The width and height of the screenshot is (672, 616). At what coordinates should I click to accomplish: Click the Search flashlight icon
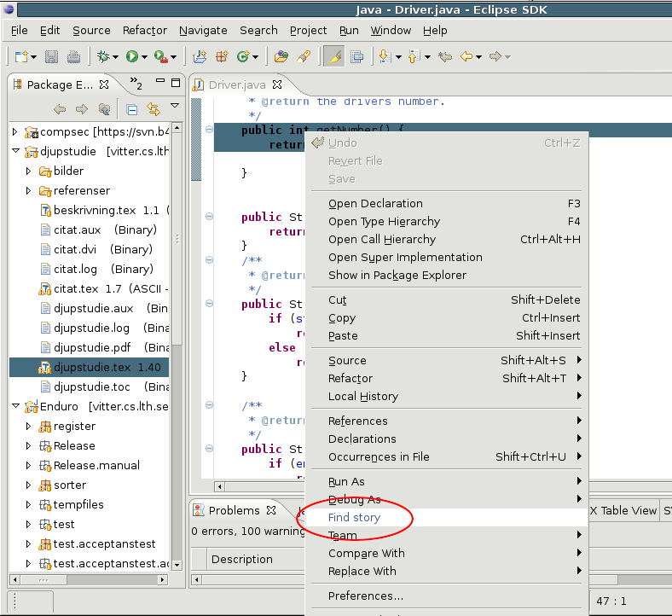tap(304, 56)
